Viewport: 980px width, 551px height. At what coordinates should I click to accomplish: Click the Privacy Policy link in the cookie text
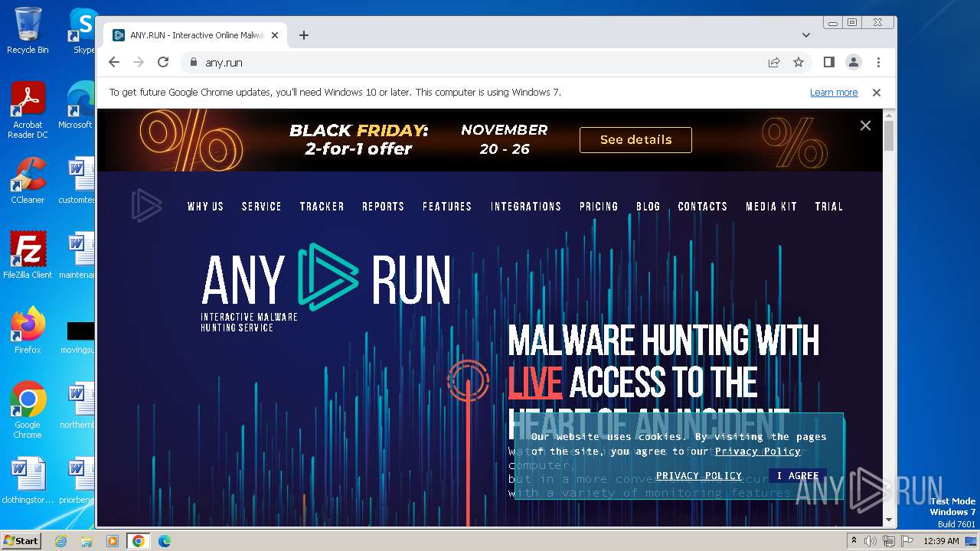point(758,451)
